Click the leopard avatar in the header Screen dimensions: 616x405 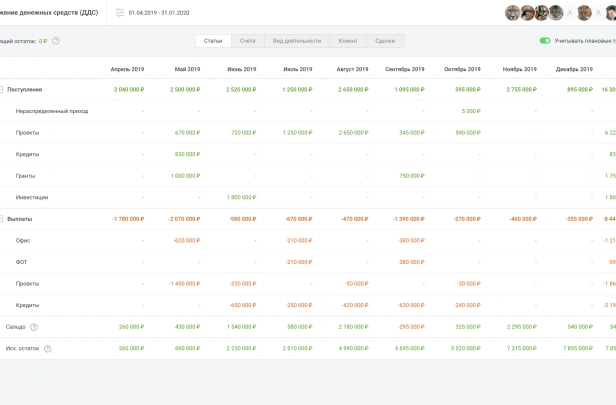(584, 13)
